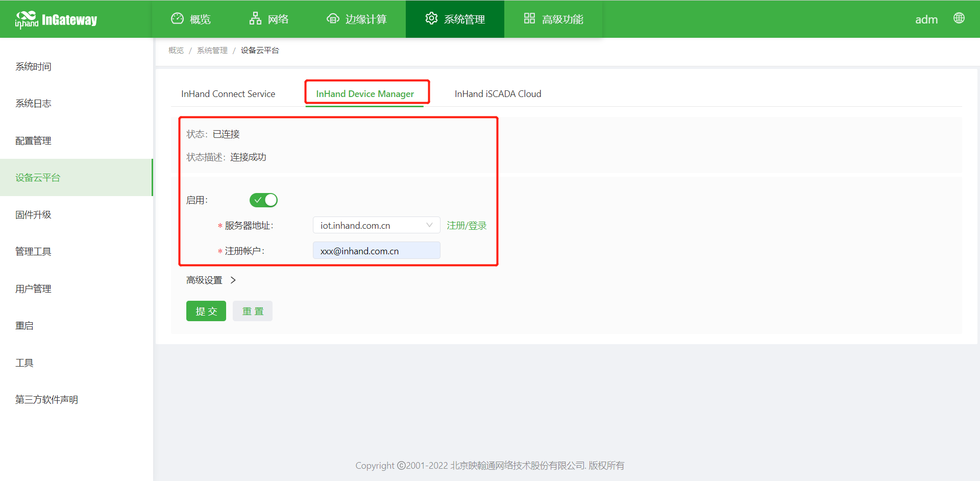Switch to InHand Connect Service tab

pos(228,94)
